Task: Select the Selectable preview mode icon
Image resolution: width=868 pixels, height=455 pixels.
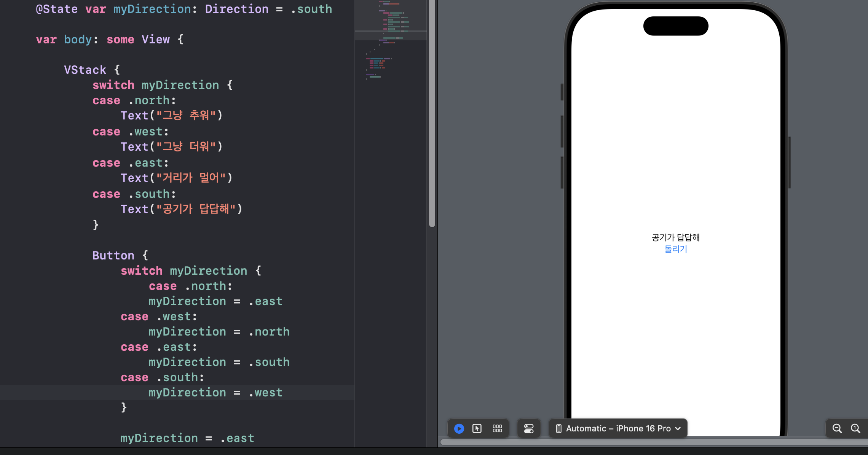Action: coord(477,429)
